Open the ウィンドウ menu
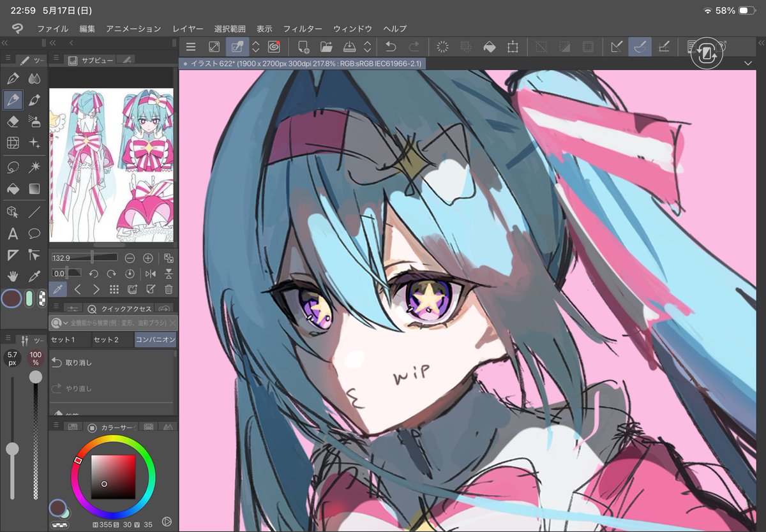The height and width of the screenshot is (532, 766). [352, 29]
